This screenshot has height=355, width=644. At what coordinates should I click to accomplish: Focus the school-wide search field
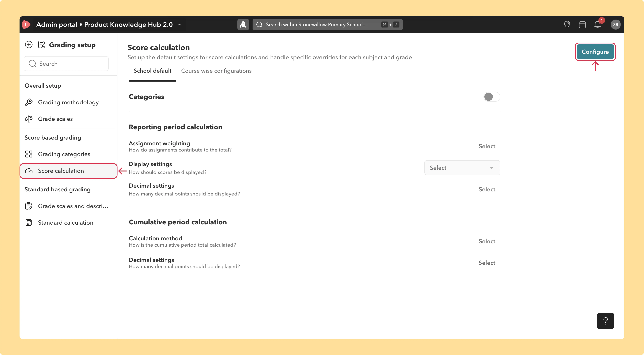pyautogui.click(x=327, y=24)
